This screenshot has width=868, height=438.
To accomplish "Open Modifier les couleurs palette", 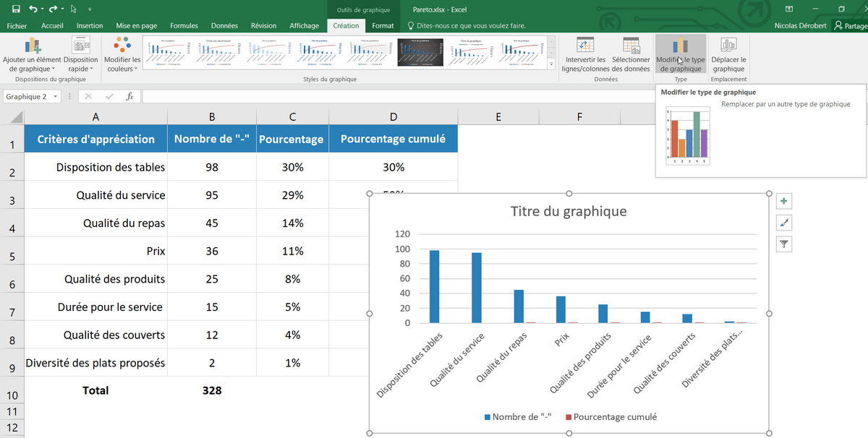I will [x=122, y=54].
